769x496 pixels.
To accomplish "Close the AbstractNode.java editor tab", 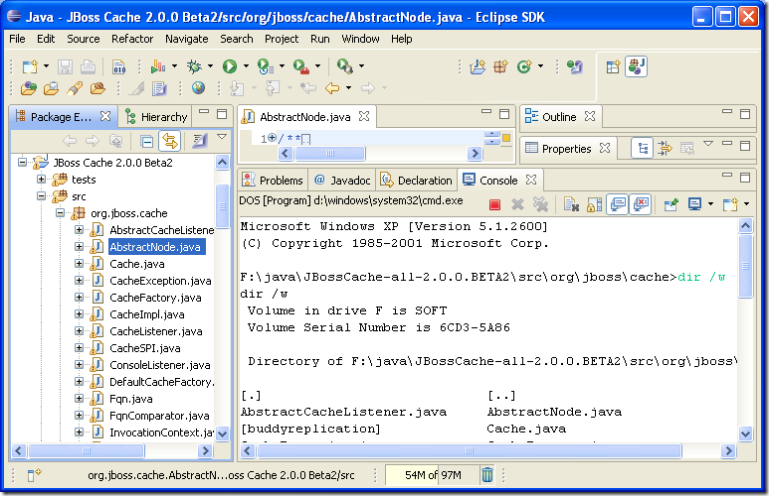I will coord(364,116).
